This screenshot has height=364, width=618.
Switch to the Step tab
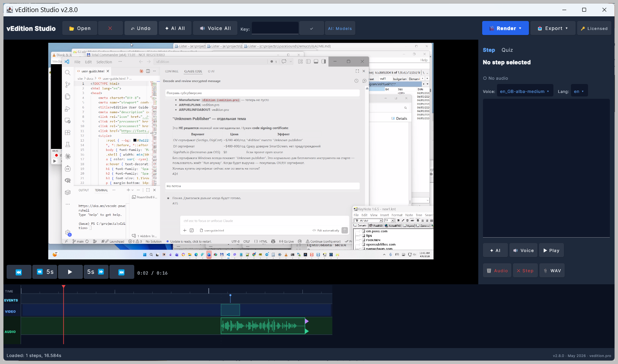[x=489, y=50]
